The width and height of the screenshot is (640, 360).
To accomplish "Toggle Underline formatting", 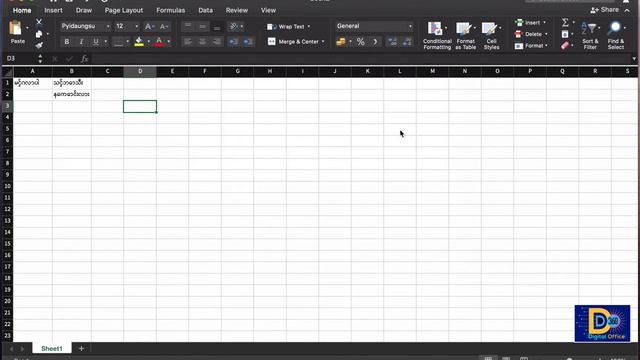I will 96,42.
